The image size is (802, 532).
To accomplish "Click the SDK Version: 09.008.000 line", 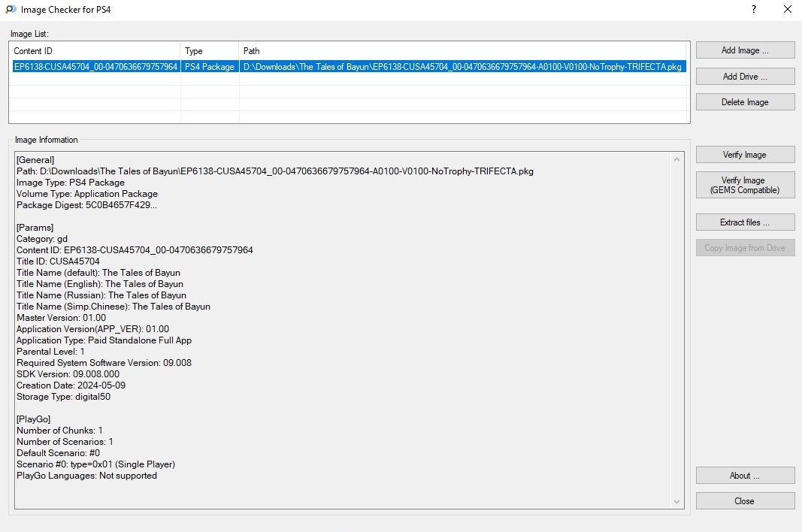I will click(68, 373).
